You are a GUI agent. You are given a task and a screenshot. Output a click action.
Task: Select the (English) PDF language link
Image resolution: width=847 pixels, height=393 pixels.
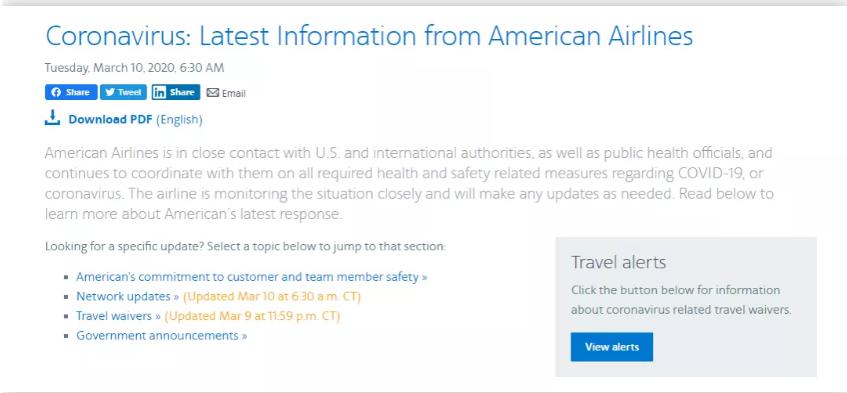point(179,119)
